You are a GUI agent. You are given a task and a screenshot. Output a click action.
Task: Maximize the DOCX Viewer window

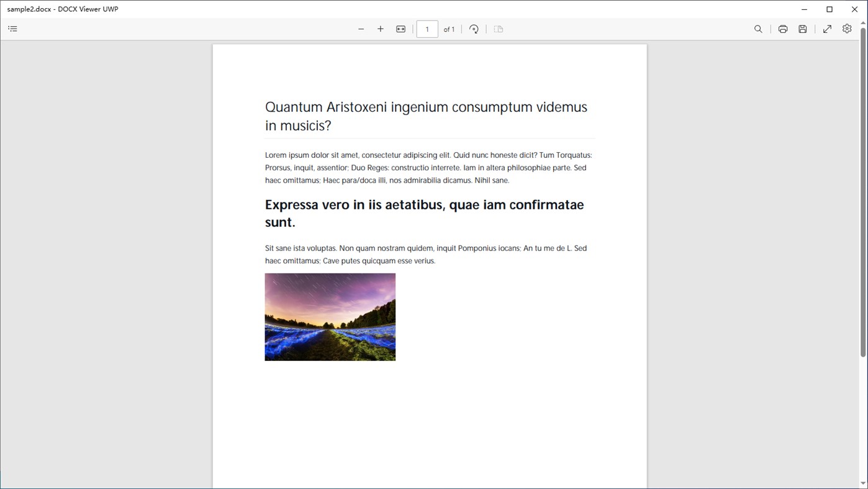(x=830, y=9)
